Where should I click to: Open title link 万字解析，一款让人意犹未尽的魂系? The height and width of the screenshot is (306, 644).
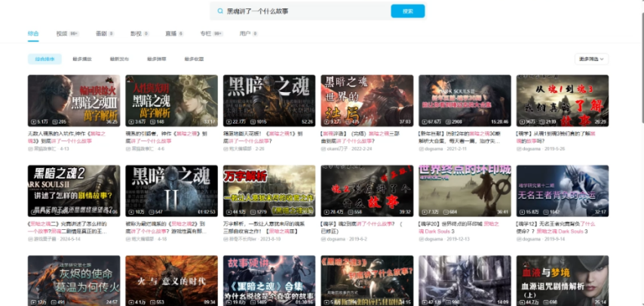tap(264, 228)
